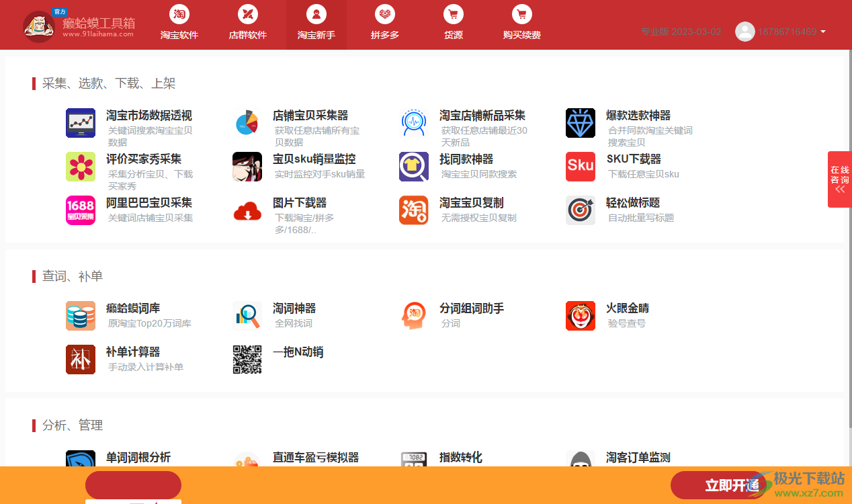This screenshot has height=504, width=852.
Task: Open the 找同款神器 magnifier icon
Action: point(414,167)
